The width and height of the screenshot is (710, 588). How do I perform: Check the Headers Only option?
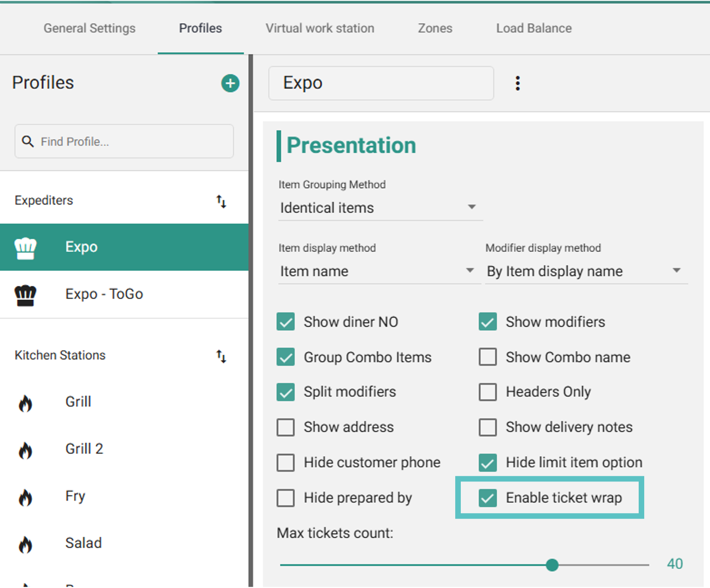tap(487, 392)
